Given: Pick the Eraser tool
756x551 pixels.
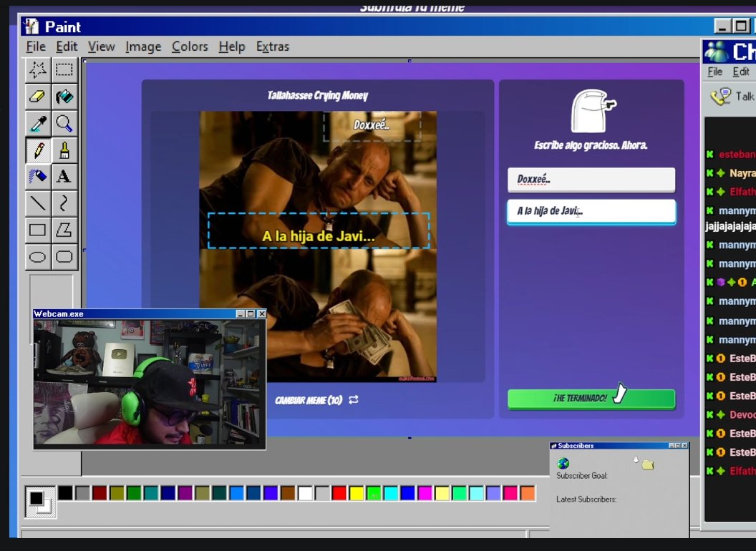Looking at the screenshot, I should (38, 97).
